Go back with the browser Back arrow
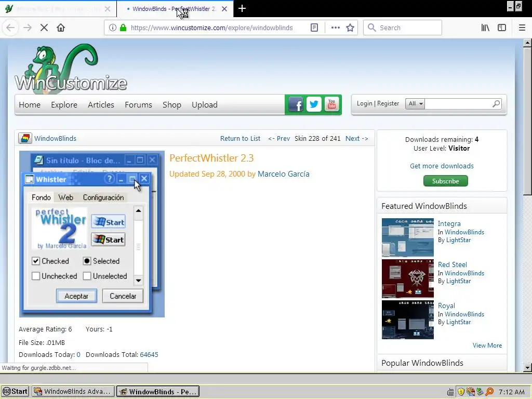The image size is (532, 399). pos(10,28)
